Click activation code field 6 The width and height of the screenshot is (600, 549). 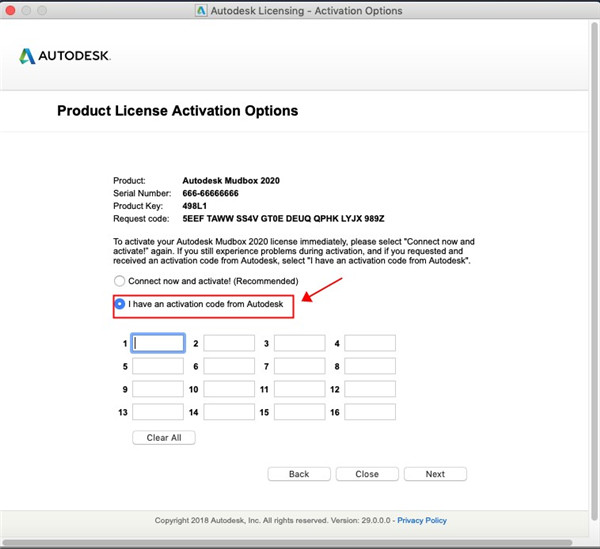tap(229, 366)
